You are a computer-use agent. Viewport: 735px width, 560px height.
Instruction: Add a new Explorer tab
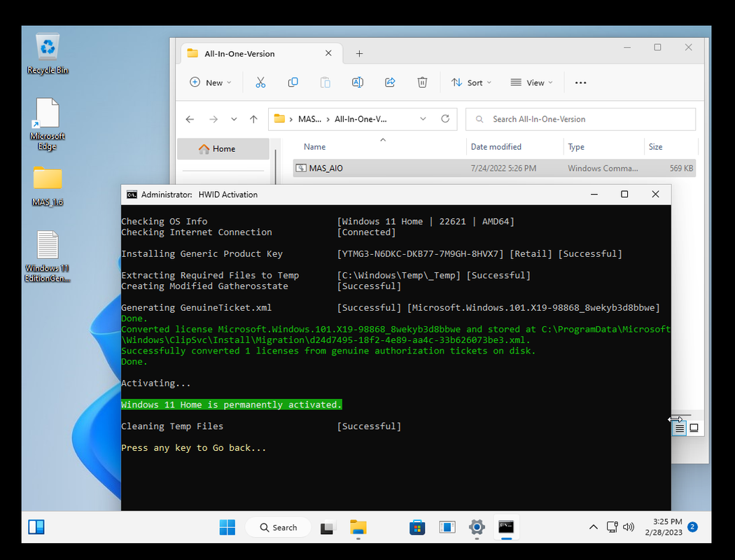[359, 53]
